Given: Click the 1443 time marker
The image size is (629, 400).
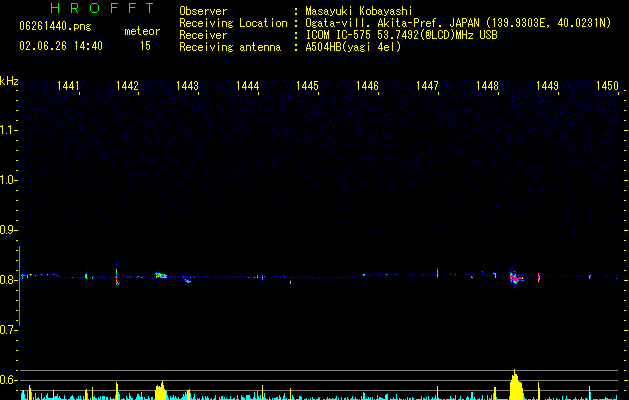Looking at the screenshot, I should 187,86.
